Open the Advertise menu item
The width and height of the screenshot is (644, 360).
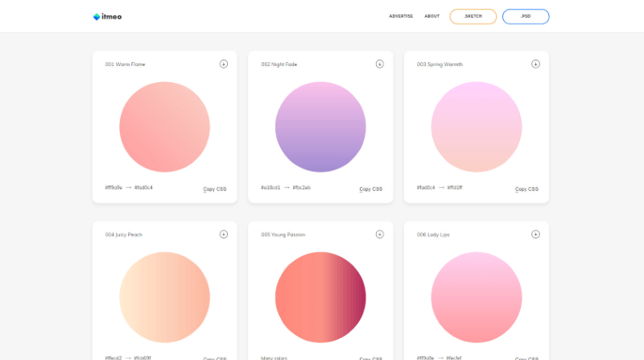(x=401, y=16)
